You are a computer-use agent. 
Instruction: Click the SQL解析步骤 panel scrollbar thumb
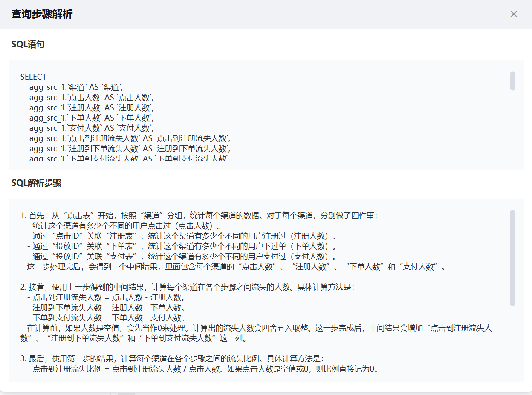point(512,258)
